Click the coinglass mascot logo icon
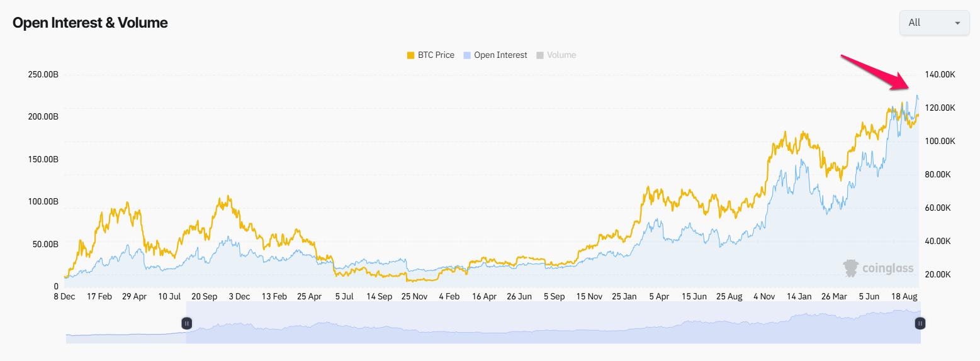 (x=851, y=269)
